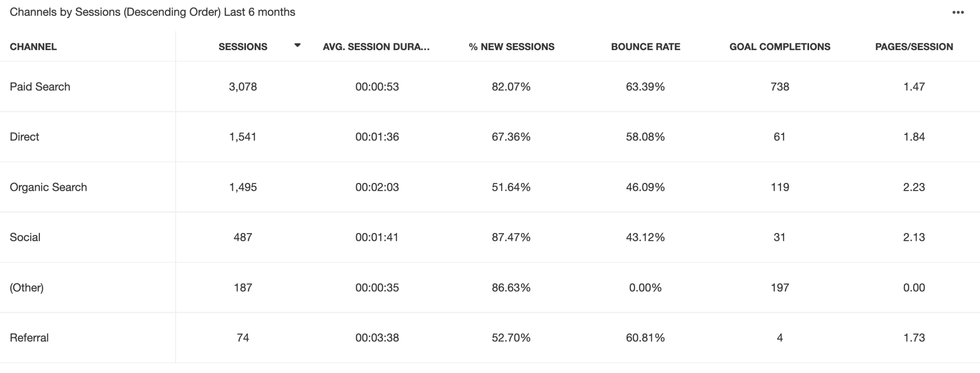This screenshot has width=980, height=373.
Task: Select the Paid Search channel row
Action: pos(490,87)
